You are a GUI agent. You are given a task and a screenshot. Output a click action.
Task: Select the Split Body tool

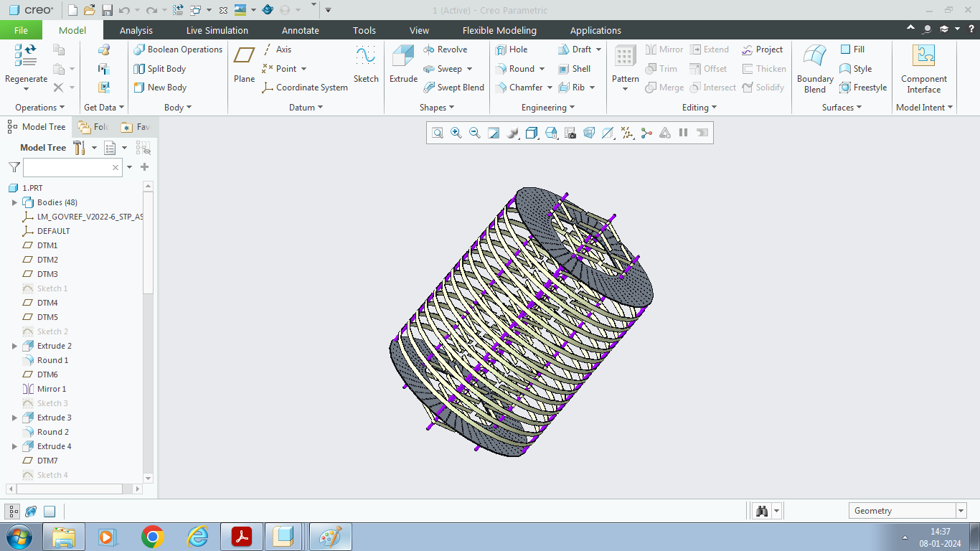(159, 69)
